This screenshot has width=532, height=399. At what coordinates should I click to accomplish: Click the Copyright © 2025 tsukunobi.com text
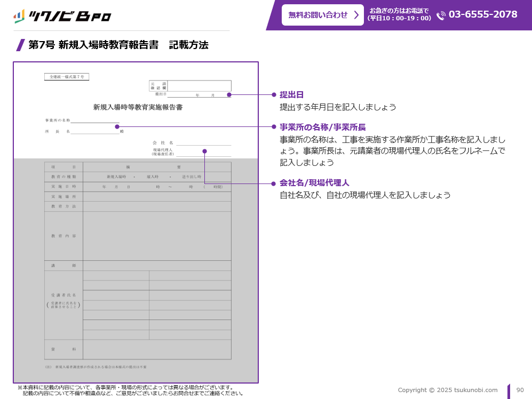click(x=448, y=390)
